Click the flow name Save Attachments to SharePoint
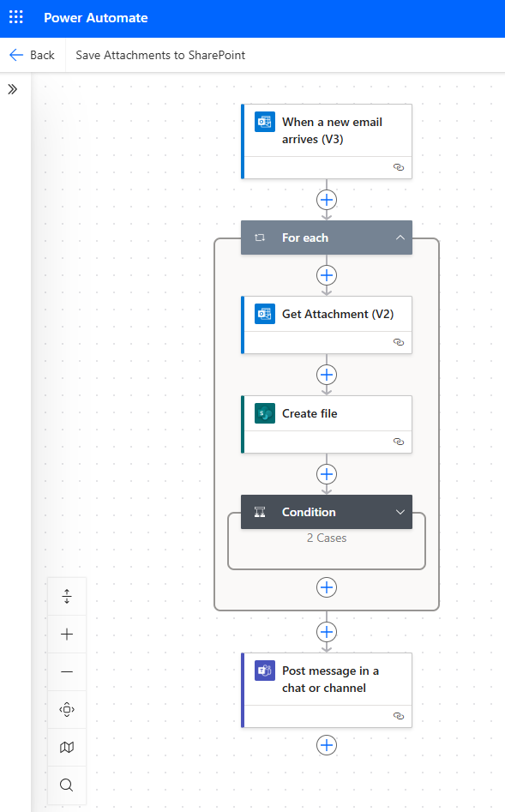This screenshot has width=505, height=812. tap(160, 55)
